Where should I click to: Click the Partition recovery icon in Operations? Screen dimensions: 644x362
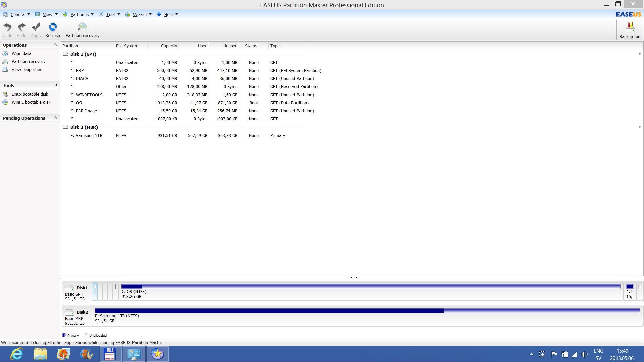coord(5,62)
